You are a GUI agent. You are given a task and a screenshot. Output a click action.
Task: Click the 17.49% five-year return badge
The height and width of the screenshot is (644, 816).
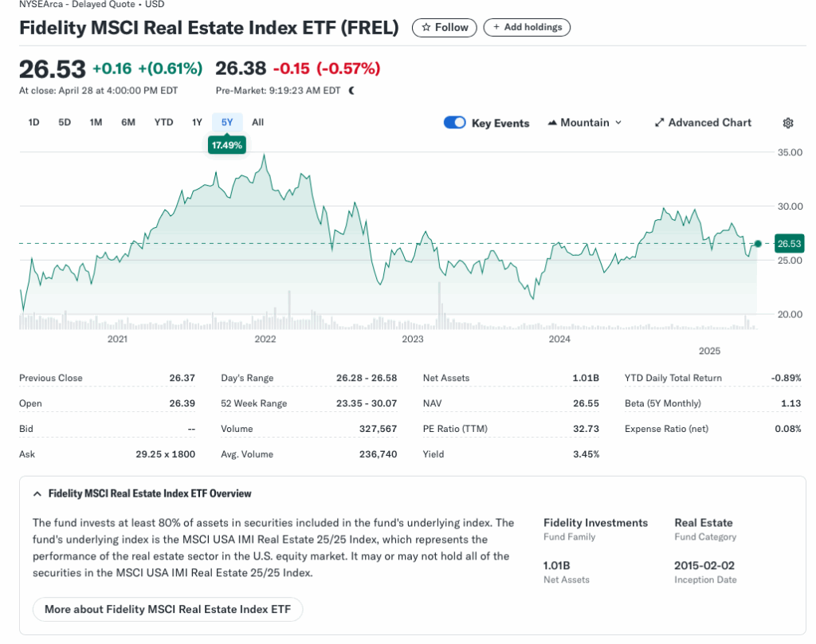[x=227, y=145]
